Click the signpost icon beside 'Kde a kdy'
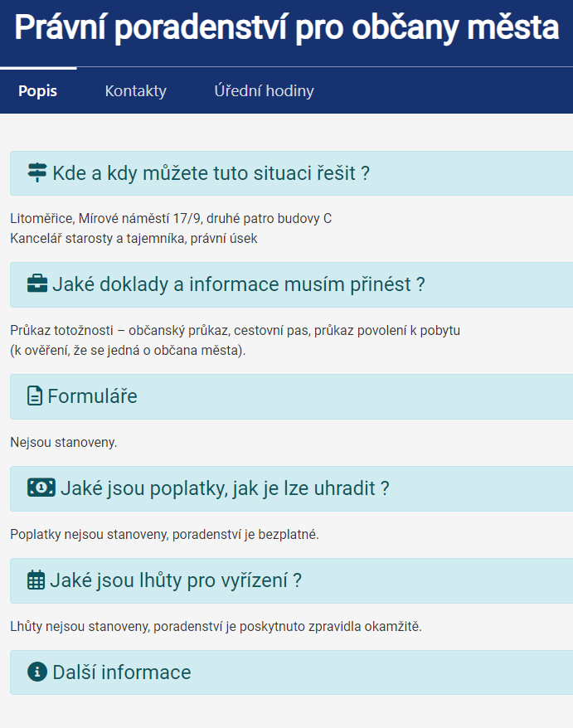Image resolution: width=573 pixels, height=728 pixels. point(37,173)
